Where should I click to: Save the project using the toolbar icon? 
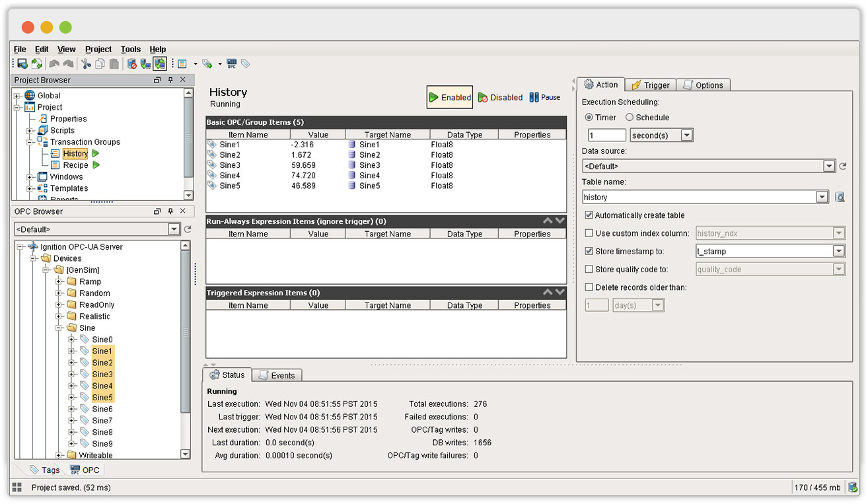pyautogui.click(x=22, y=63)
